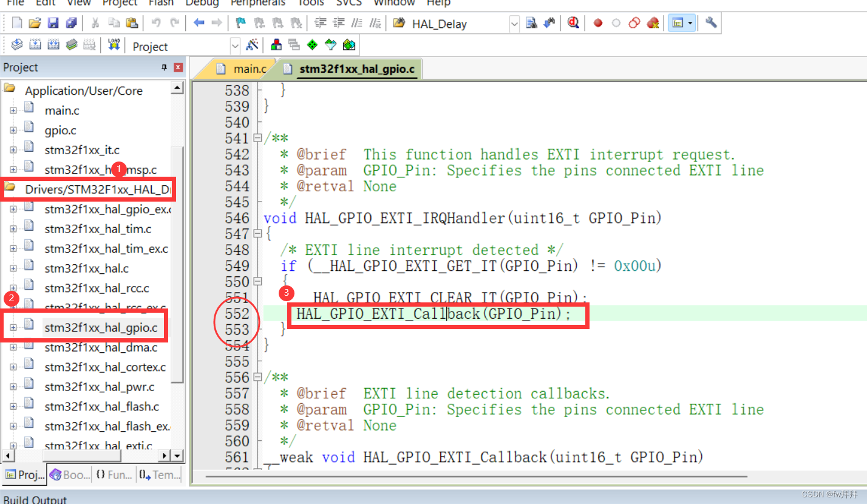Select stm32f1xx_hal_cortex.c in tree
867x504 pixels.
105,367
